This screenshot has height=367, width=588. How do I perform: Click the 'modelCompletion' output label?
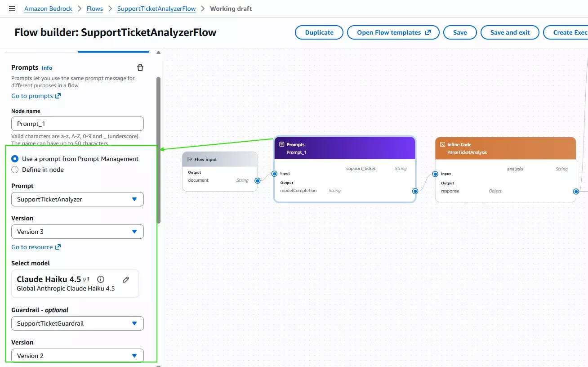click(298, 191)
